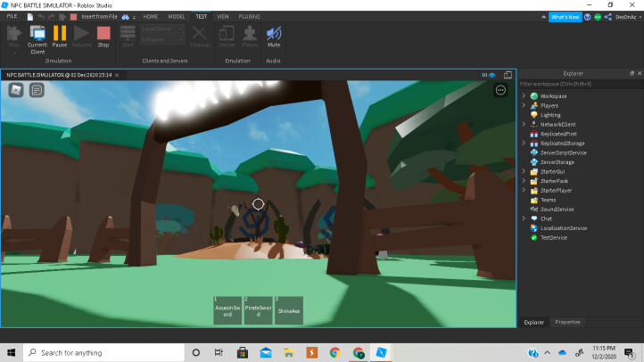Switch to the Explorer panel tab
The height and width of the screenshot is (362, 644).
click(x=534, y=322)
